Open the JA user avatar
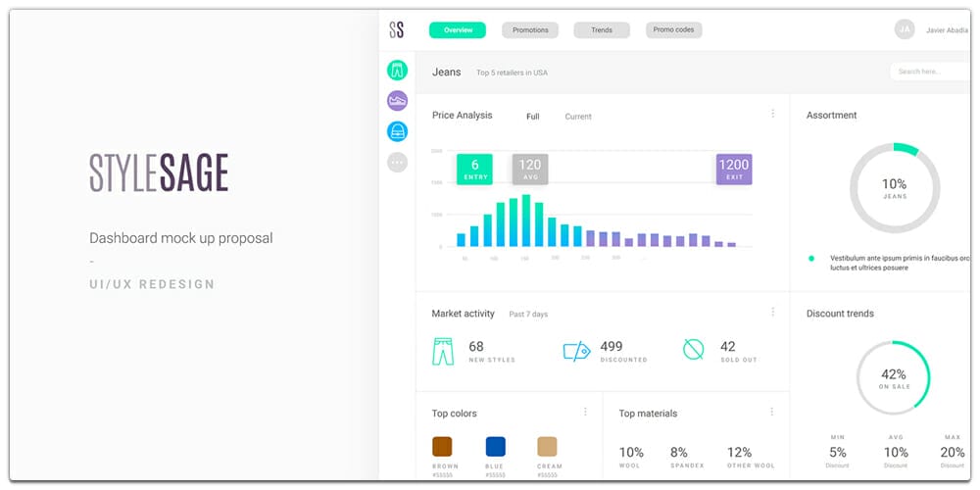This screenshot has height=490, width=980. pyautogui.click(x=905, y=29)
